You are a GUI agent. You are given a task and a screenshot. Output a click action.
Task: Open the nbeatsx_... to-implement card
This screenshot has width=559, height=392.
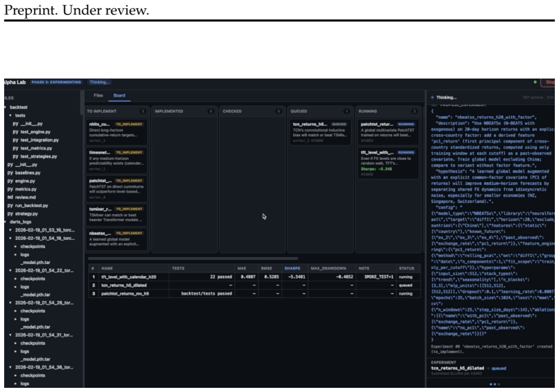pyautogui.click(x=117, y=239)
